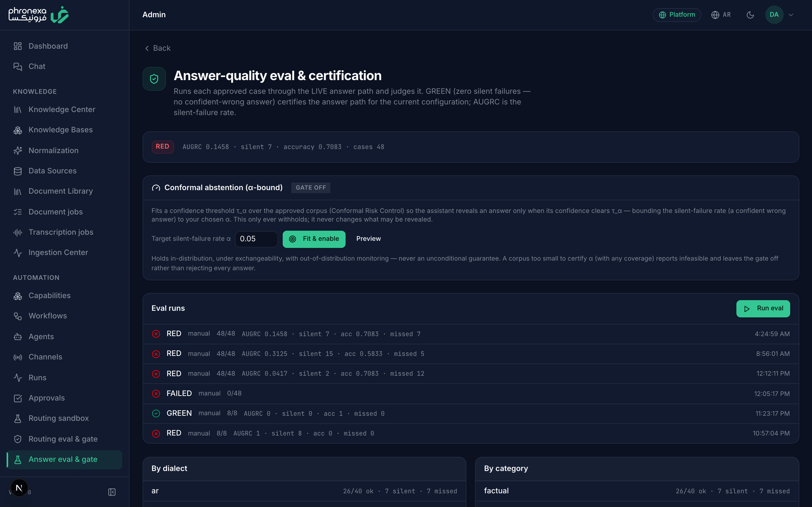
Task: Click the Routing sandbox flask icon
Action: point(18,419)
